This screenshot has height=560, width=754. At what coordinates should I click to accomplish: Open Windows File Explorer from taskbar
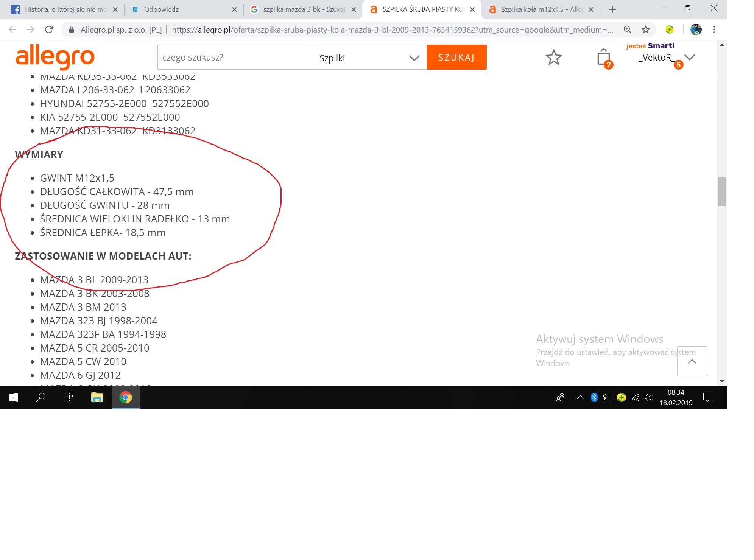(x=97, y=397)
